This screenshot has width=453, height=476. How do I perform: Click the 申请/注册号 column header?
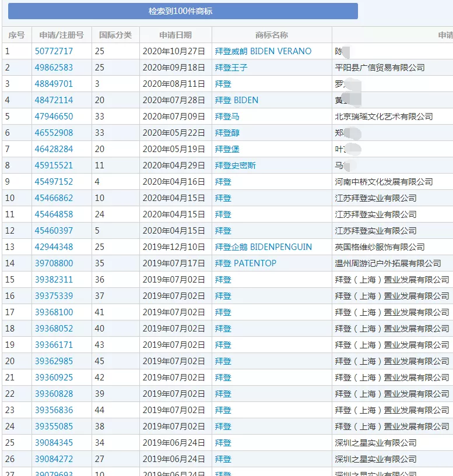62,35
